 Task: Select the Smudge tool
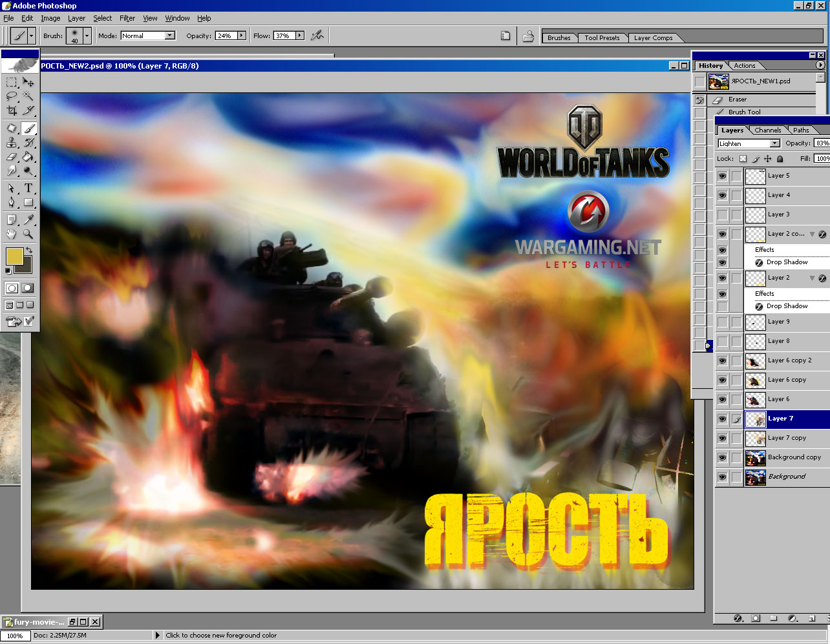12,171
